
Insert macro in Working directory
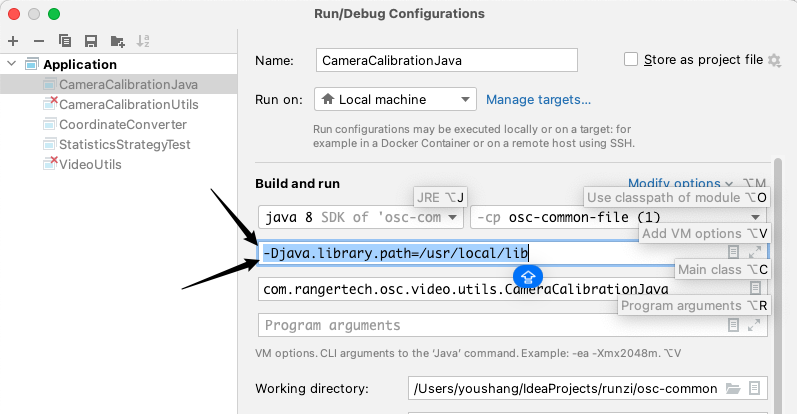click(x=755, y=389)
